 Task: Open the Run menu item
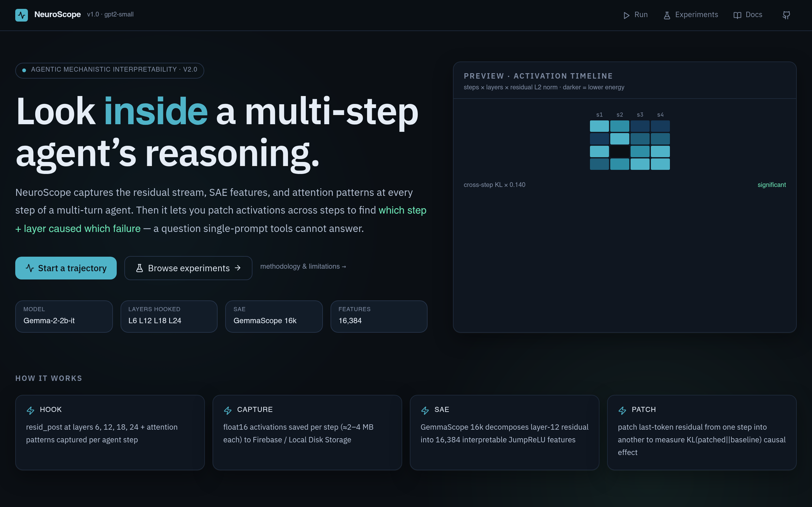(x=636, y=15)
